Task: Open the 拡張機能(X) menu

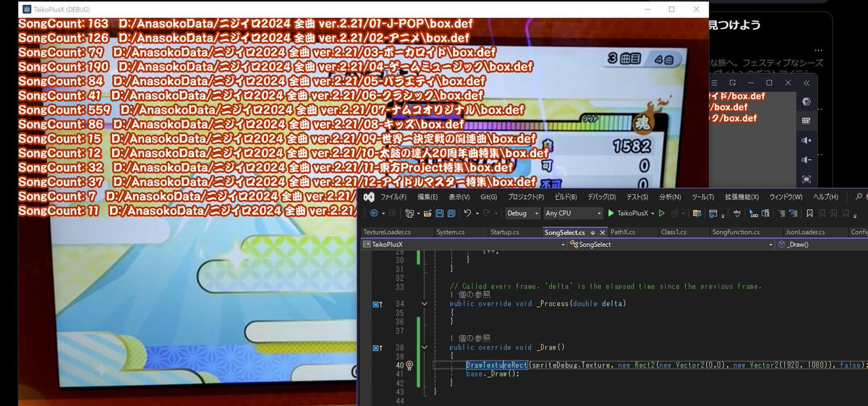Action: [x=741, y=196]
